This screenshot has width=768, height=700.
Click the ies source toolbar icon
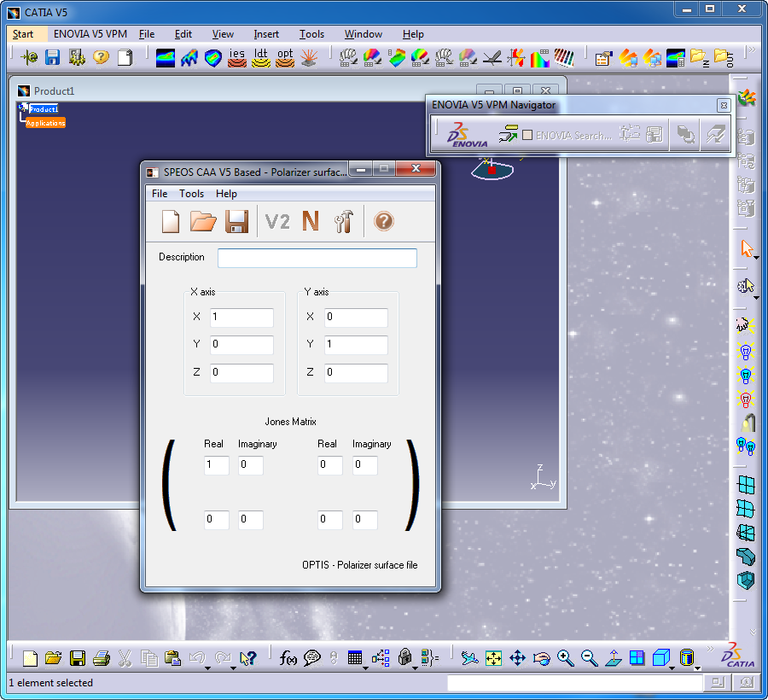(x=236, y=58)
